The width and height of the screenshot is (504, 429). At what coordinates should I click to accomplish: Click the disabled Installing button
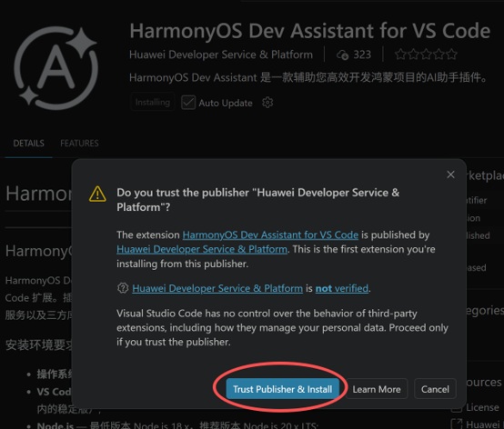(153, 102)
